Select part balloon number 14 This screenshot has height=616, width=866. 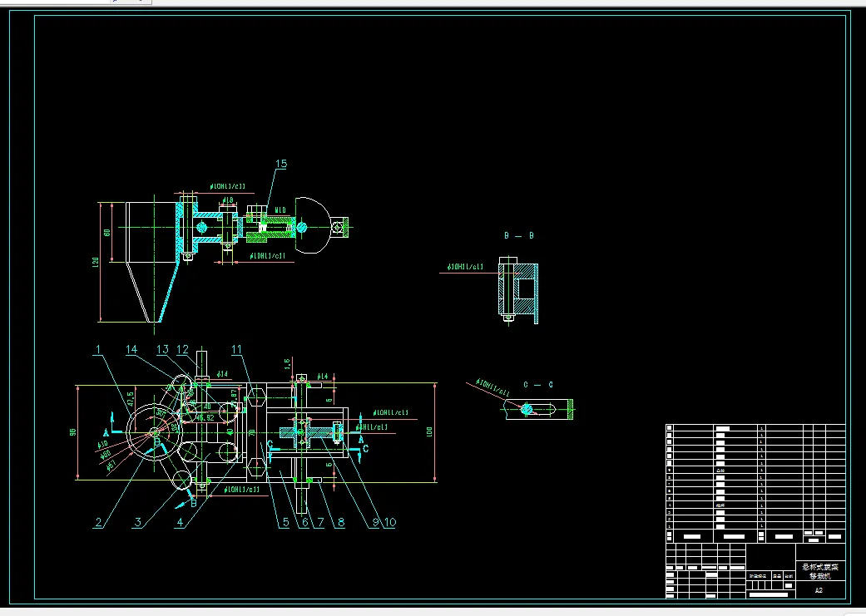click(x=131, y=349)
